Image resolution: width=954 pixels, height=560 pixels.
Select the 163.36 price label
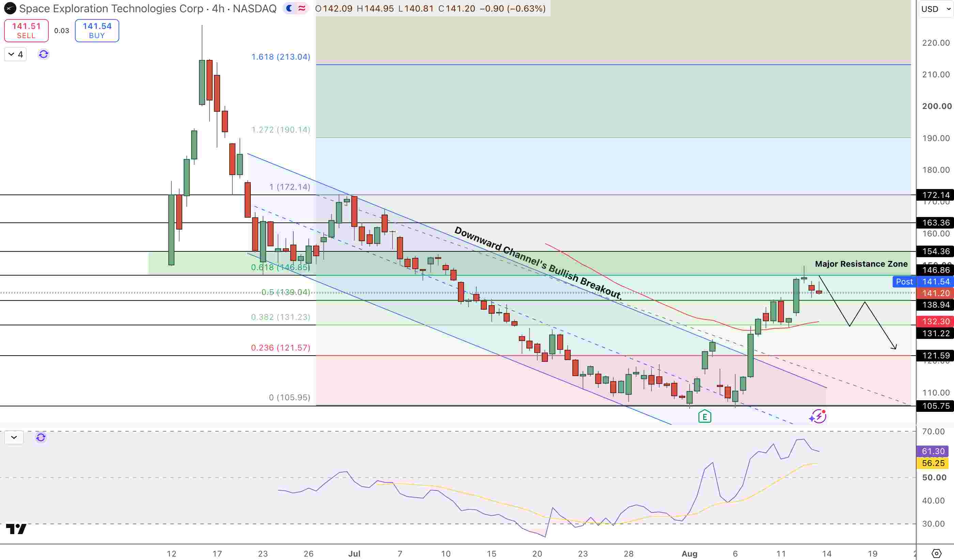[x=935, y=223]
